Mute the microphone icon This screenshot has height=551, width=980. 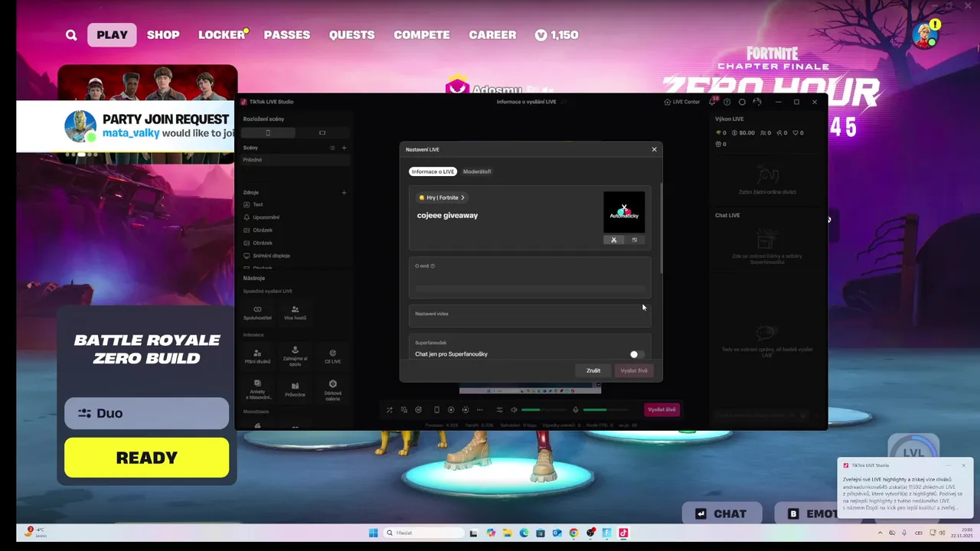(576, 410)
